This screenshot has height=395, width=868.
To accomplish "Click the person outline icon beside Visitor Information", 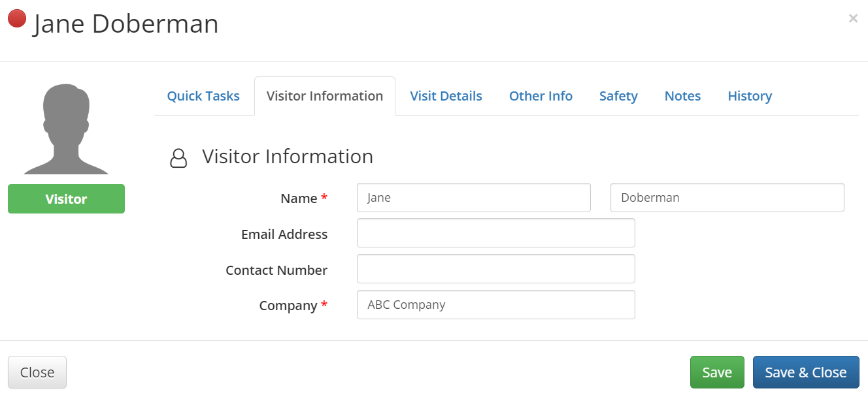I will point(178,158).
